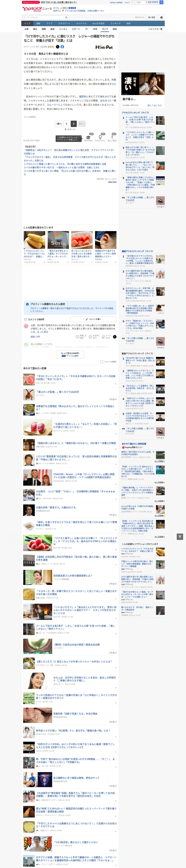Click the PayPay icon in the paid articles section

(x=123, y=447)
